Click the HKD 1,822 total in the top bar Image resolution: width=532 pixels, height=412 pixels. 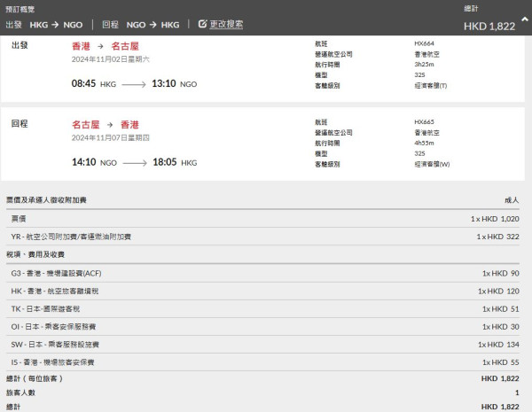[489, 27]
